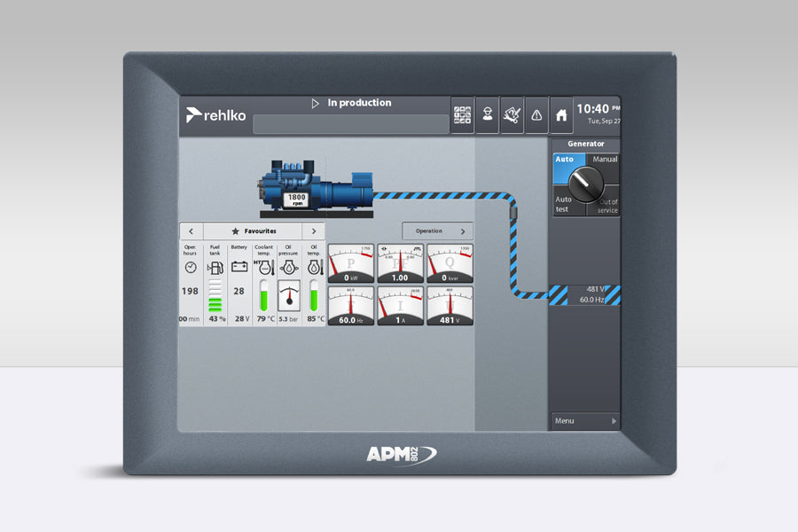The height and width of the screenshot is (532, 798).
Task: Go to previous panel with left chevron
Action: [192, 231]
